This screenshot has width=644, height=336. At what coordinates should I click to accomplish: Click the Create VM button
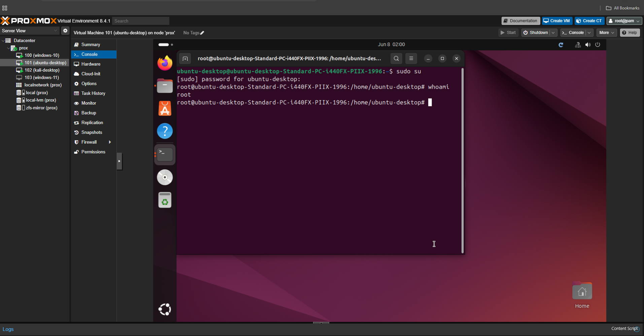557,21
